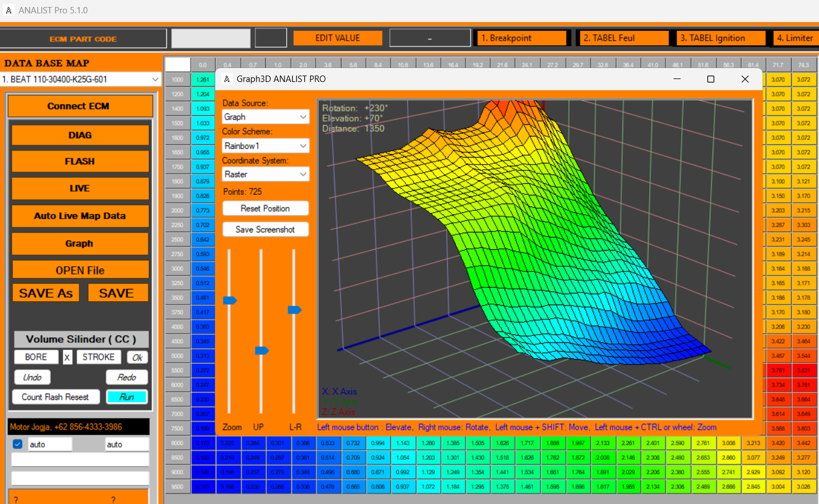Viewport: 819px width, 504px height.
Task: Click the EDIT VALUE button
Action: 338,38
